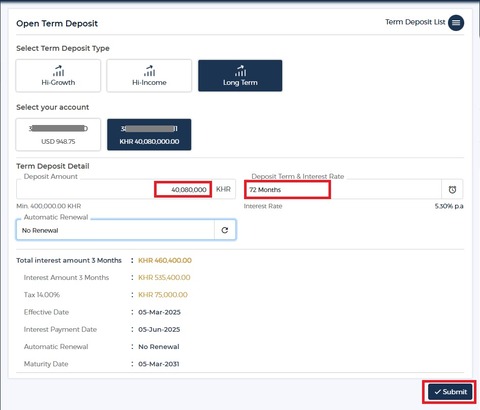Open the Term Deposit List menu icon
This screenshot has width=480, height=410.
tap(456, 23)
